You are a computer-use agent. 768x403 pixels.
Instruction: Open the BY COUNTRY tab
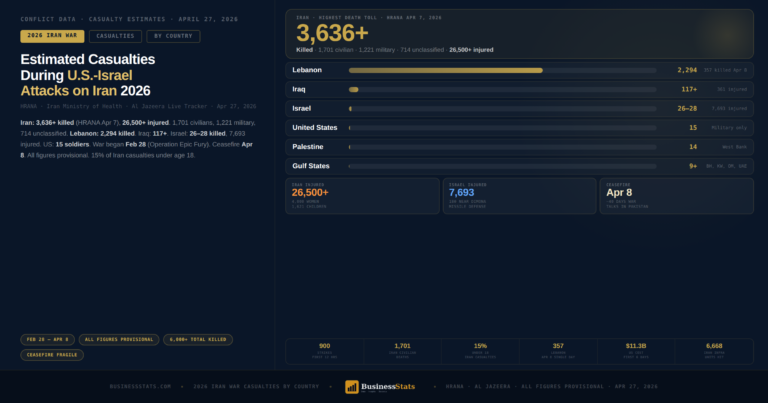coord(173,36)
